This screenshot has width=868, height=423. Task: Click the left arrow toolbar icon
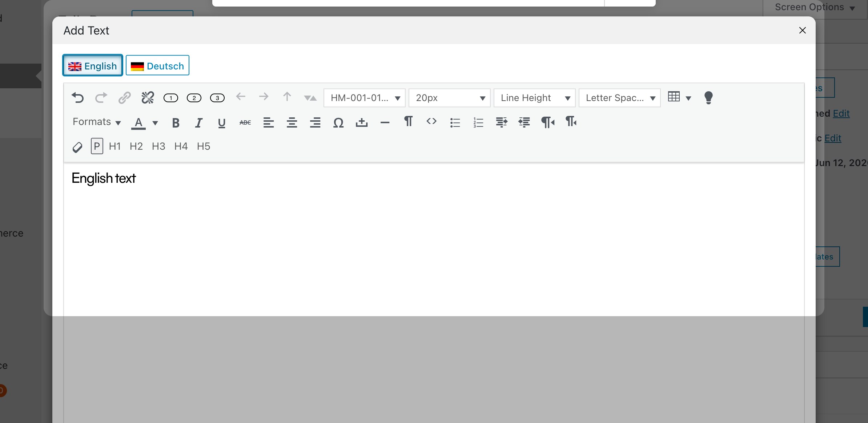tap(241, 97)
